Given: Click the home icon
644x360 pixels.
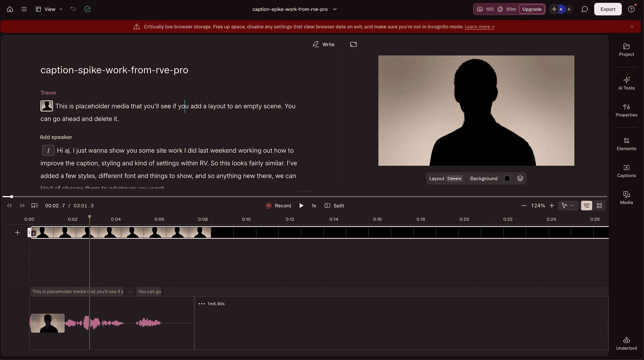Looking at the screenshot, I should [10, 9].
